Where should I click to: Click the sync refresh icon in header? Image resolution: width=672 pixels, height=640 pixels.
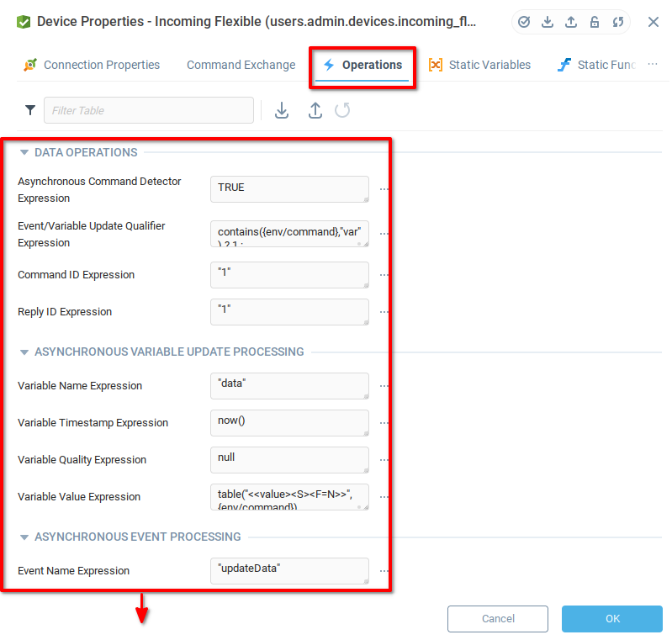pos(618,22)
